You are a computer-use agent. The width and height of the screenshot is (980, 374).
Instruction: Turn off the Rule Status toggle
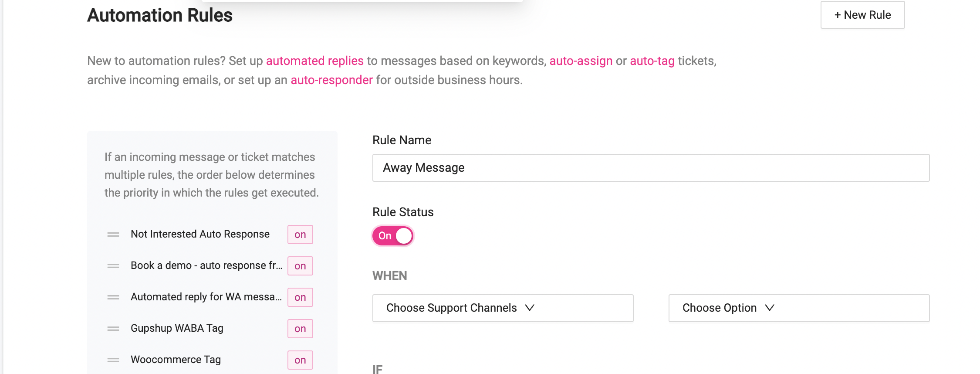point(392,236)
